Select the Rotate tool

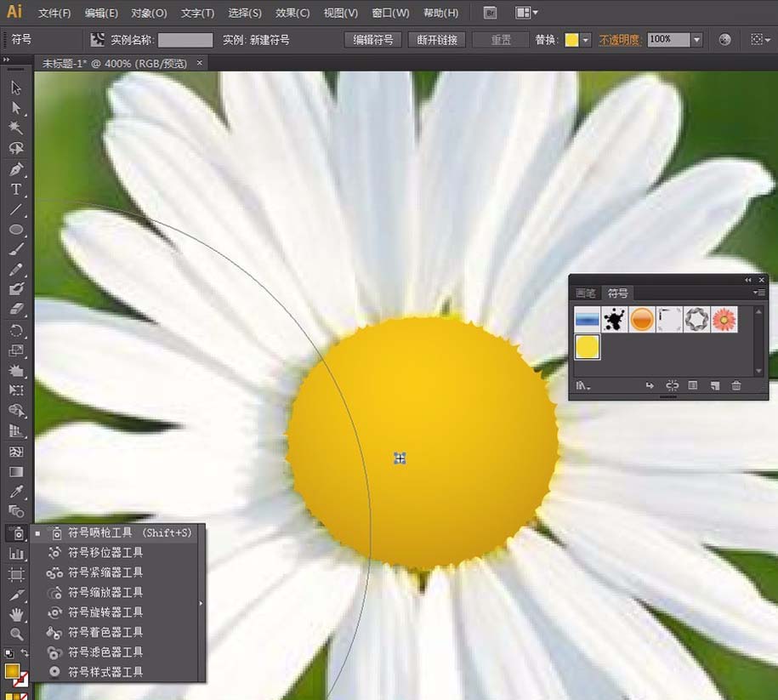tap(16, 331)
